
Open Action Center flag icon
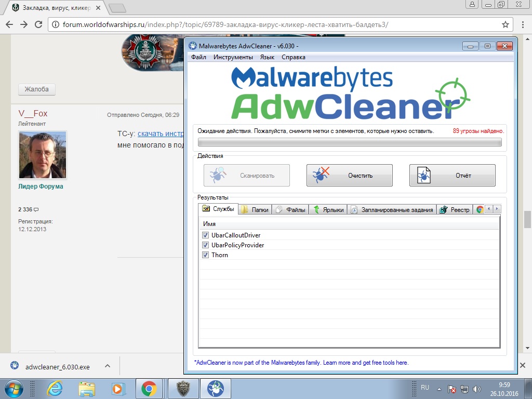click(x=451, y=389)
